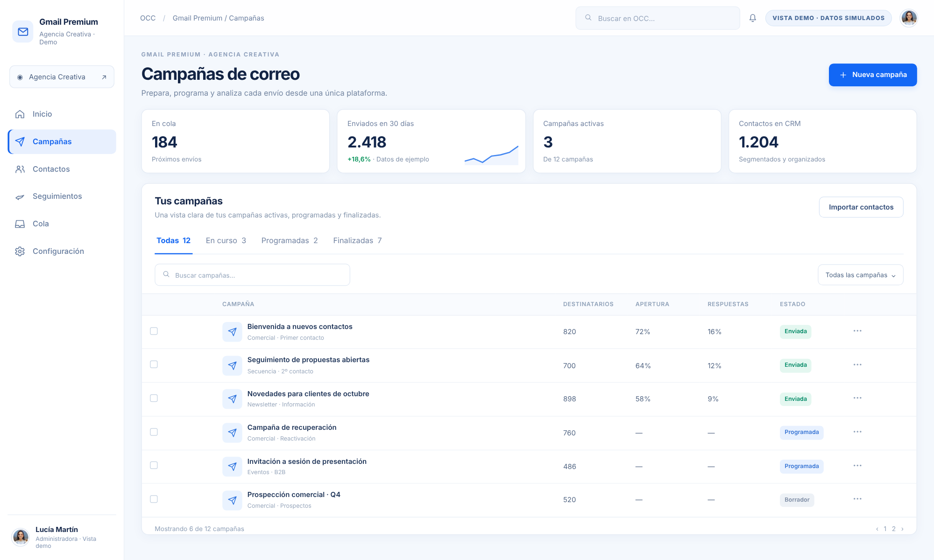
Task: Switch to the Programadas tab
Action: click(x=290, y=241)
